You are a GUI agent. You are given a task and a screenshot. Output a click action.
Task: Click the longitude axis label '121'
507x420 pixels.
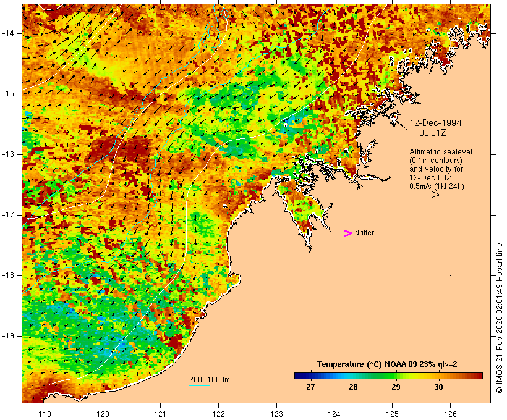(x=160, y=414)
